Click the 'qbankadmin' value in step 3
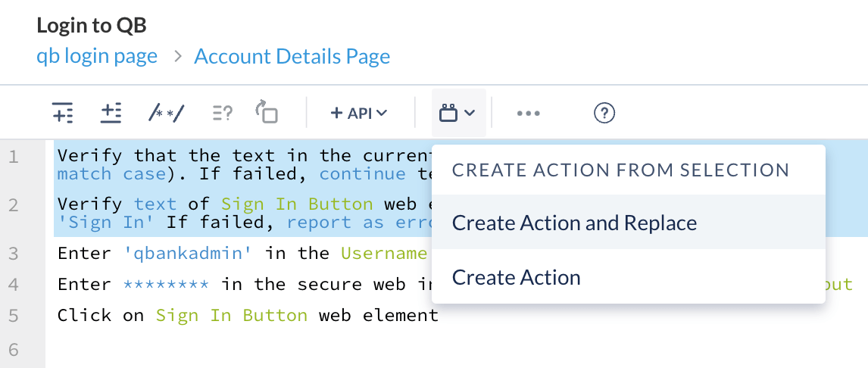 189,253
